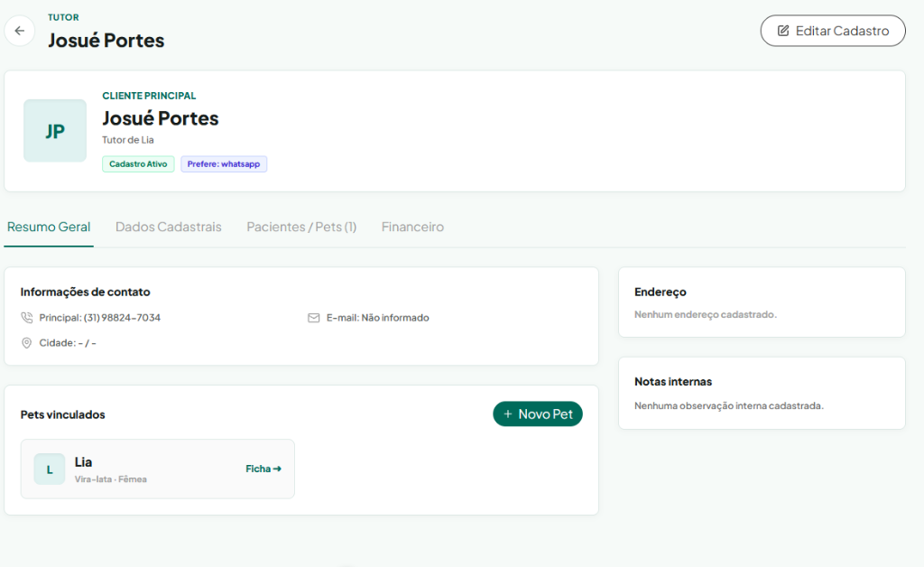Click Nenhum endereço cadastrado text
Image resolution: width=924 pixels, height=567 pixels.
tap(706, 315)
